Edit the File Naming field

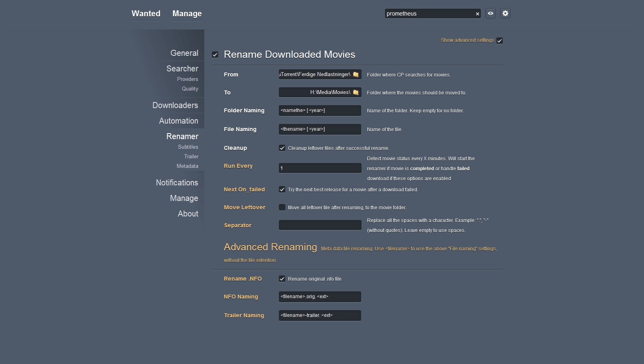[x=320, y=129]
